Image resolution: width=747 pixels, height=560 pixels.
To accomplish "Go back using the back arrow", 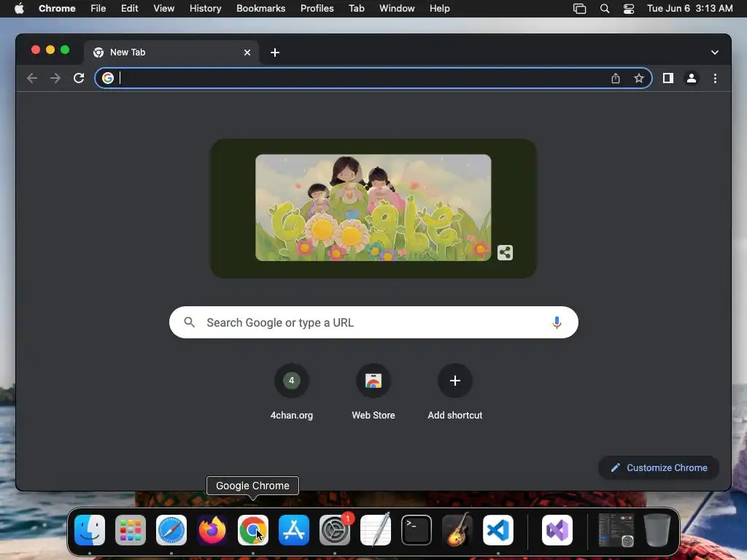I will click(32, 78).
